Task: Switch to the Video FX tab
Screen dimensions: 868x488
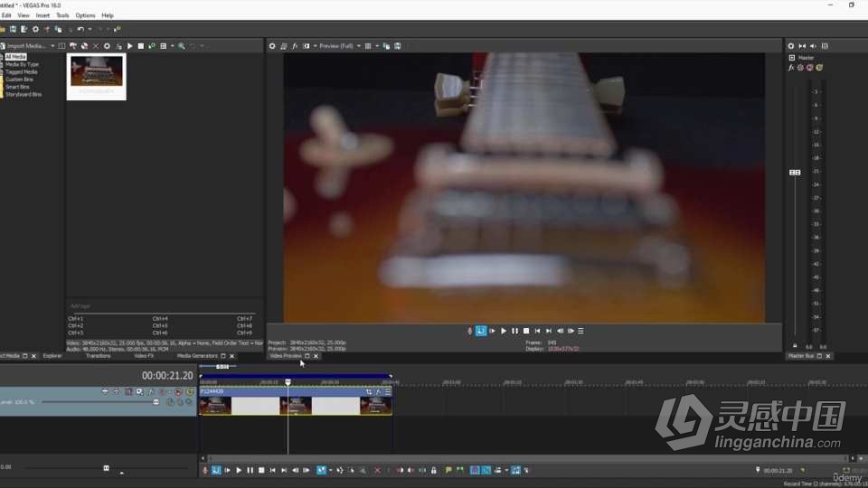Action: [x=144, y=356]
